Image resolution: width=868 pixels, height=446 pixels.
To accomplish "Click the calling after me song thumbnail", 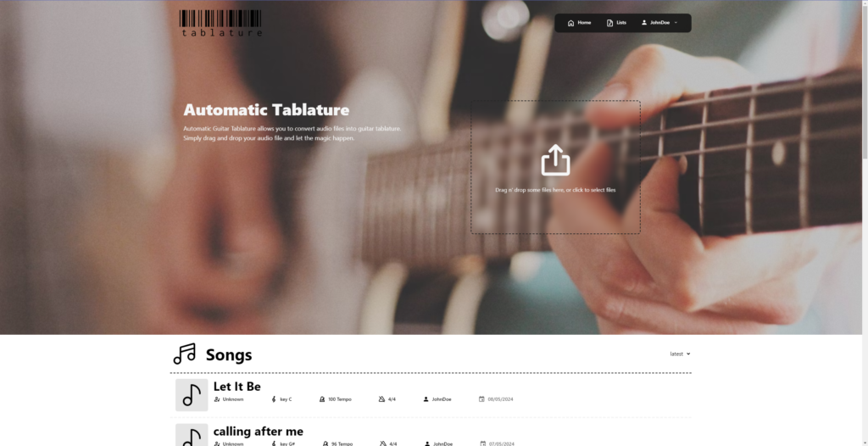I will coord(192,436).
